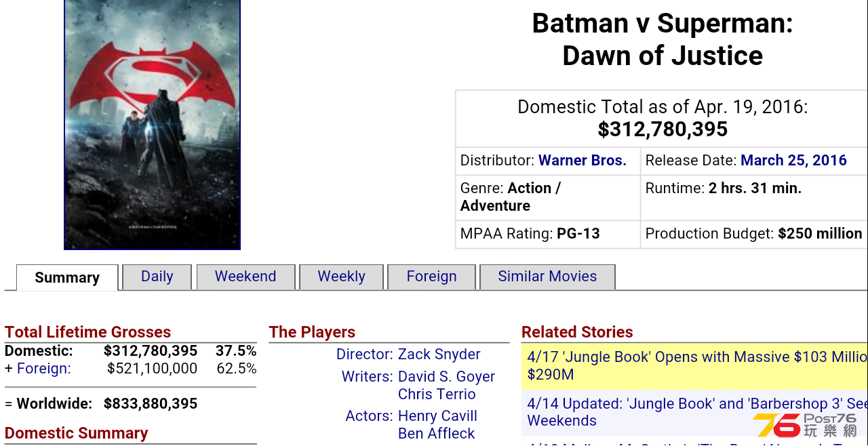Open director Zack Snyder's page
This screenshot has width=868, height=446.
(439, 354)
